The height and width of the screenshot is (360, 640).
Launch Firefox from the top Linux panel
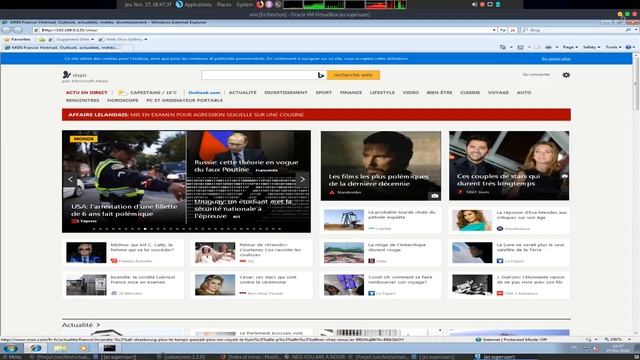[260, 4]
